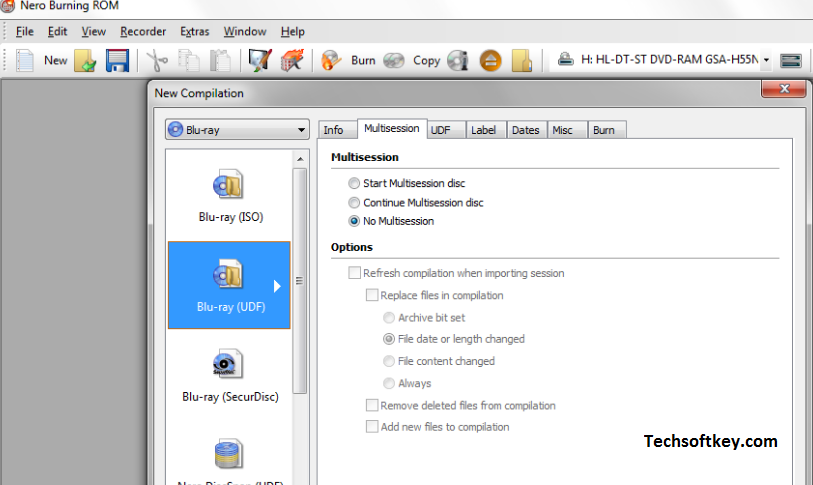Image resolution: width=813 pixels, height=485 pixels.
Task: Open the Edit menu
Action: pyautogui.click(x=57, y=32)
